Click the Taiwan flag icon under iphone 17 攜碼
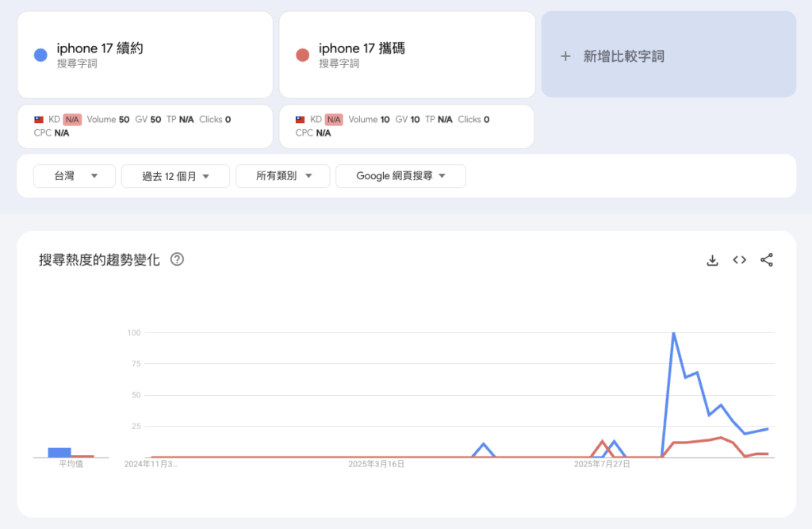The height and width of the screenshot is (529, 812). pyautogui.click(x=300, y=119)
